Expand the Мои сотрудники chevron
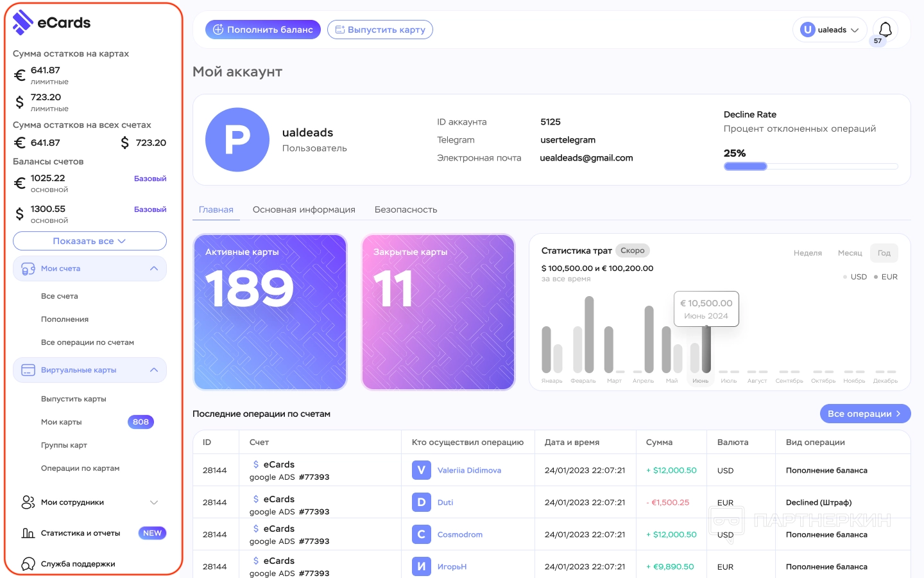The height and width of the screenshot is (578, 924). click(x=154, y=502)
